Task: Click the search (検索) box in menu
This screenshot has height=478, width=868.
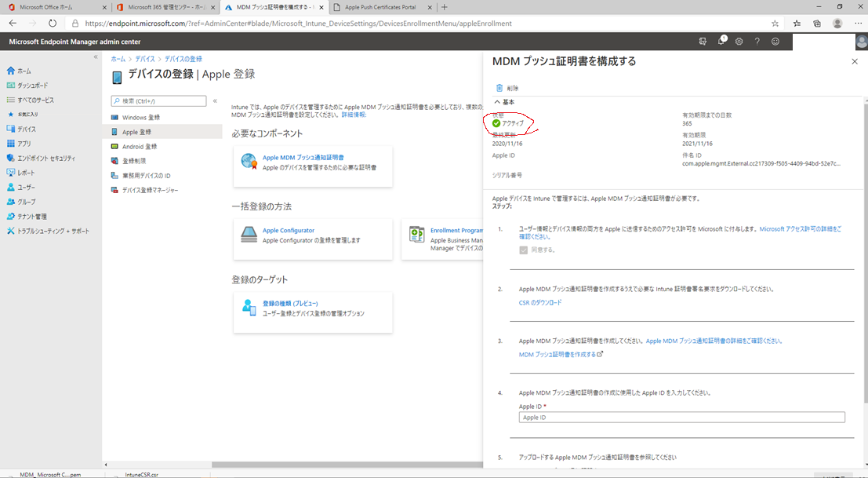Action: tap(159, 100)
